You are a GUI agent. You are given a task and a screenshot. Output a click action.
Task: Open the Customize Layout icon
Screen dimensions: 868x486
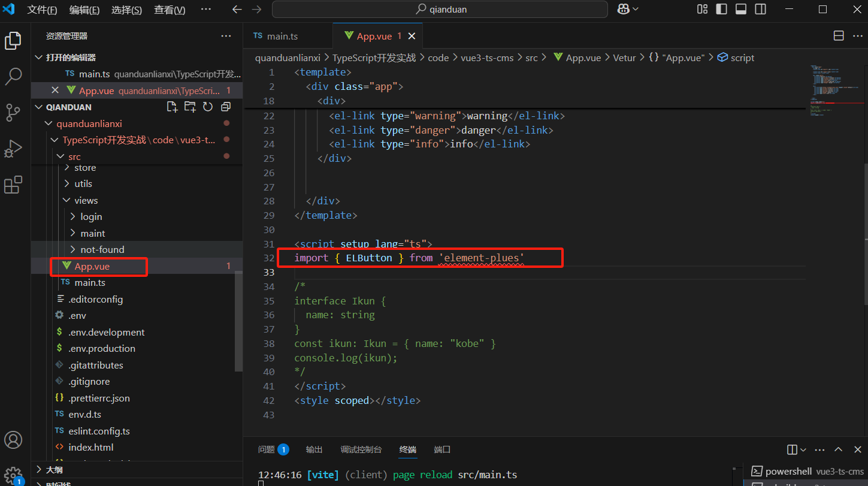(702, 9)
